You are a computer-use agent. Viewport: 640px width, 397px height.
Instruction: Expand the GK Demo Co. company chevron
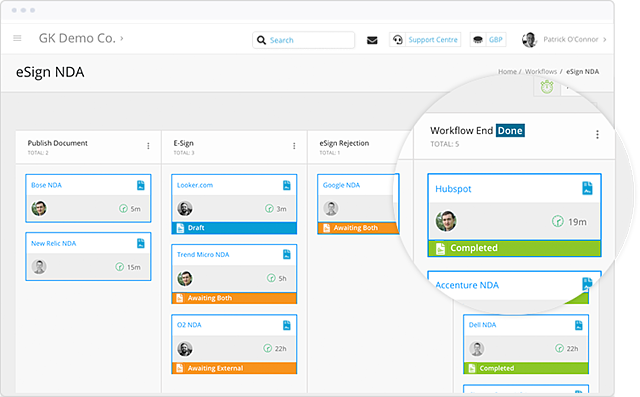point(122,38)
